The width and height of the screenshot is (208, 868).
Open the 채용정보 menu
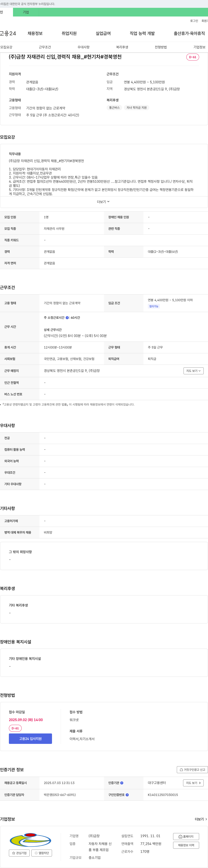35,33
